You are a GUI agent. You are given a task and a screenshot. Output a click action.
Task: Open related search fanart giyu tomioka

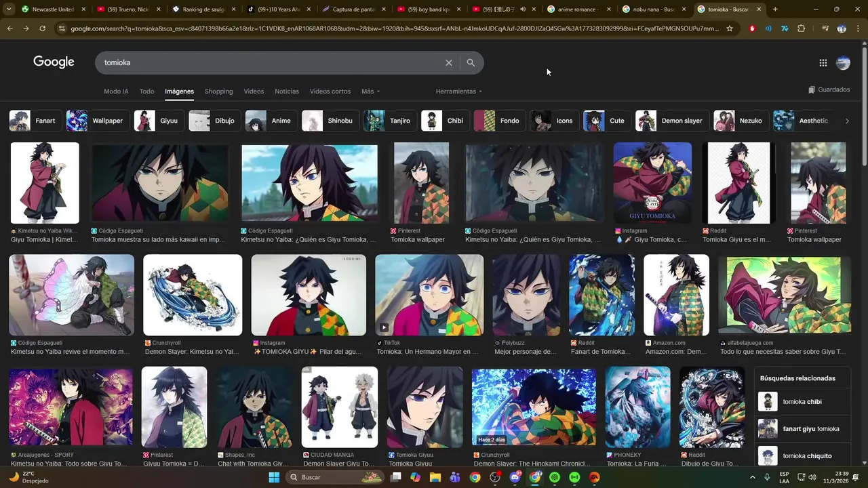(x=802, y=428)
